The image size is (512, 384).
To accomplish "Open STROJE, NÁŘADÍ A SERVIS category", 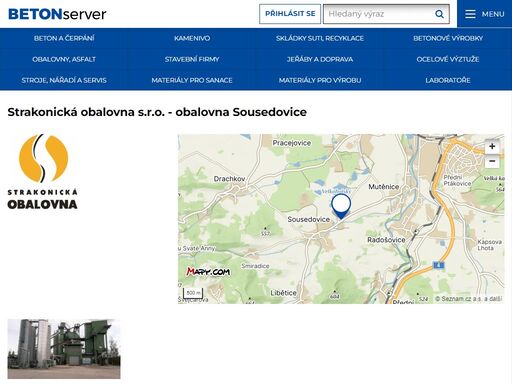I will tap(64, 80).
